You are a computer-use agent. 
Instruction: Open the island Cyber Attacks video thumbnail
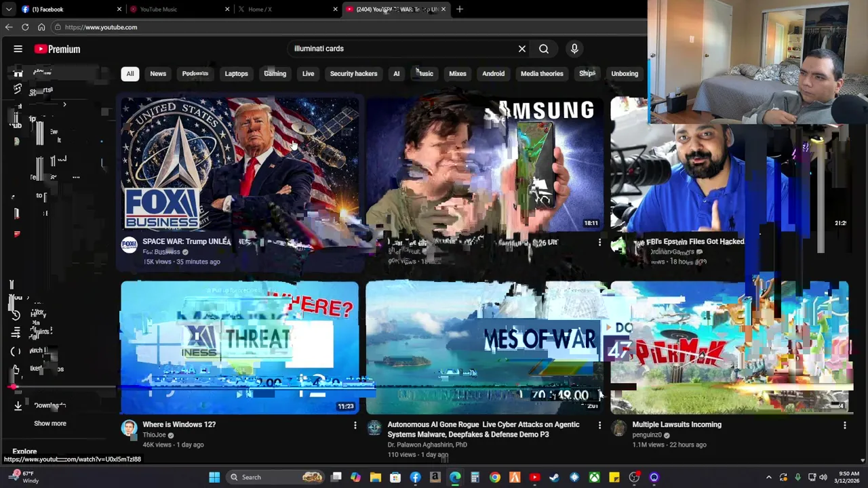(485, 348)
